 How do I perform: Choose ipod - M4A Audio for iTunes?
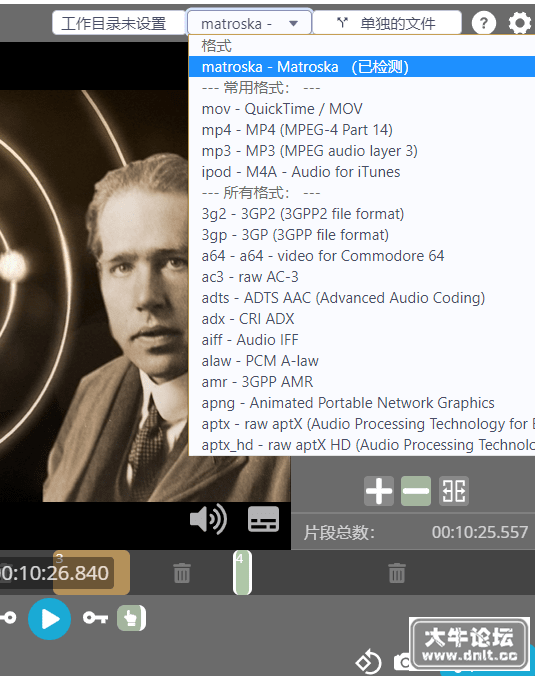(x=362, y=172)
